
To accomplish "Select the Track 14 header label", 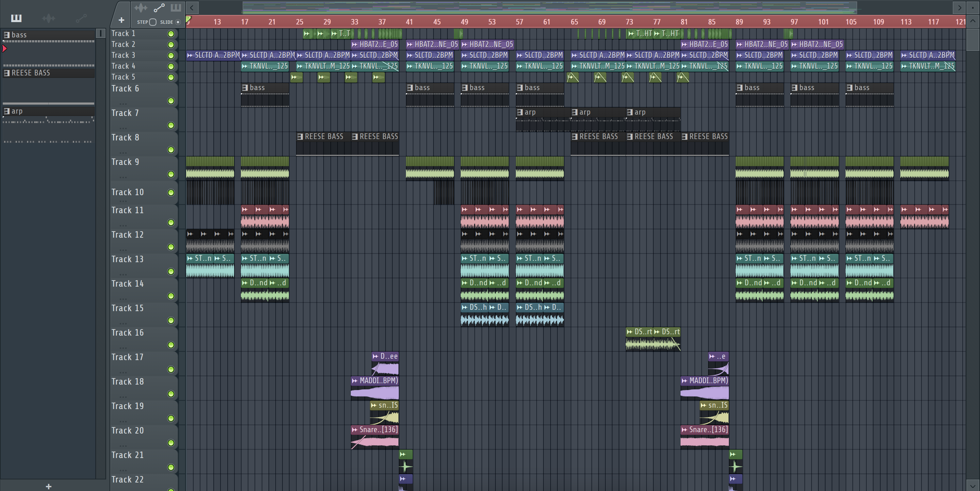I will 128,284.
